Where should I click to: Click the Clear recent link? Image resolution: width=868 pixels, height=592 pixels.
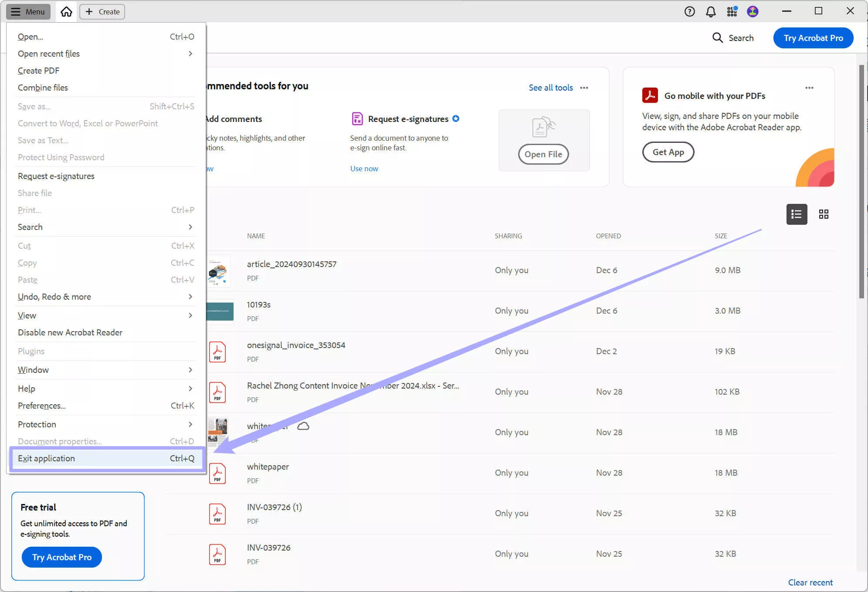click(810, 582)
